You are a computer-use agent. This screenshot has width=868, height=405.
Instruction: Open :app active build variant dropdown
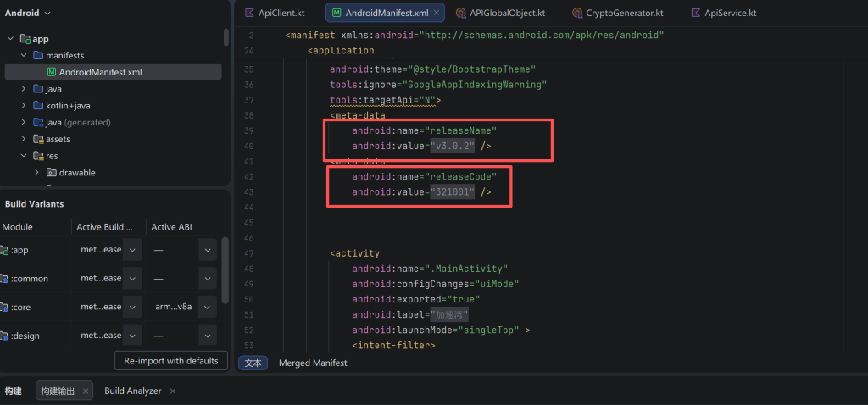(x=132, y=250)
